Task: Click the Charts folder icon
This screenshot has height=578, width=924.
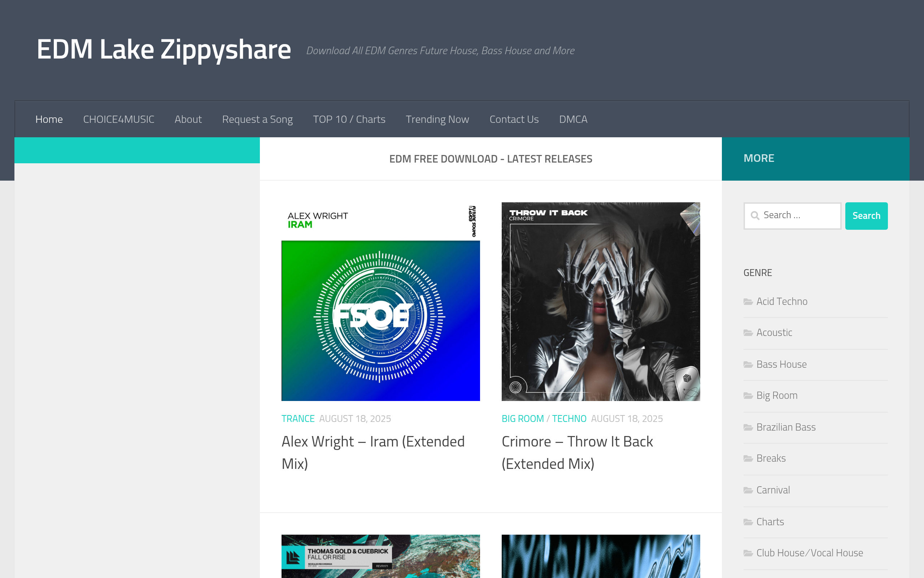Action: click(748, 522)
